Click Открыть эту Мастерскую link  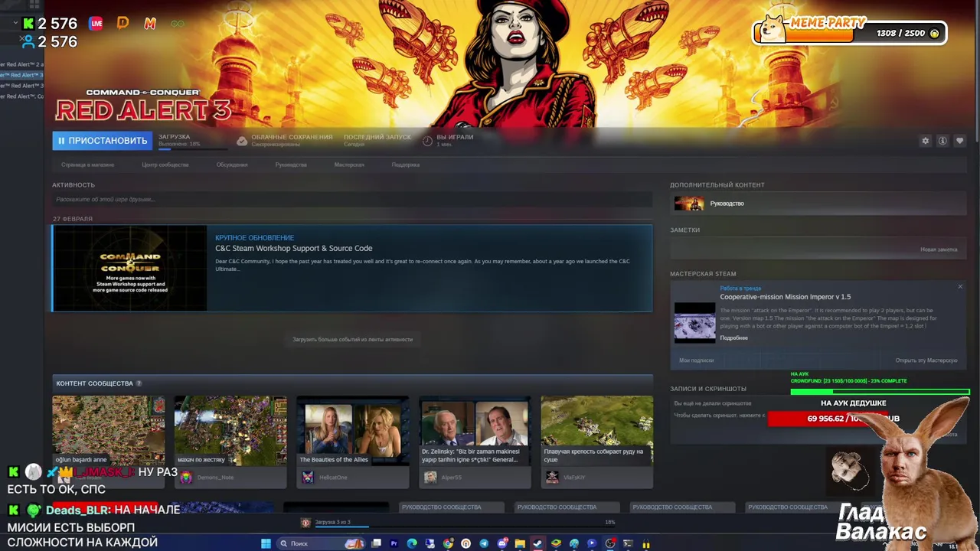[926, 360]
